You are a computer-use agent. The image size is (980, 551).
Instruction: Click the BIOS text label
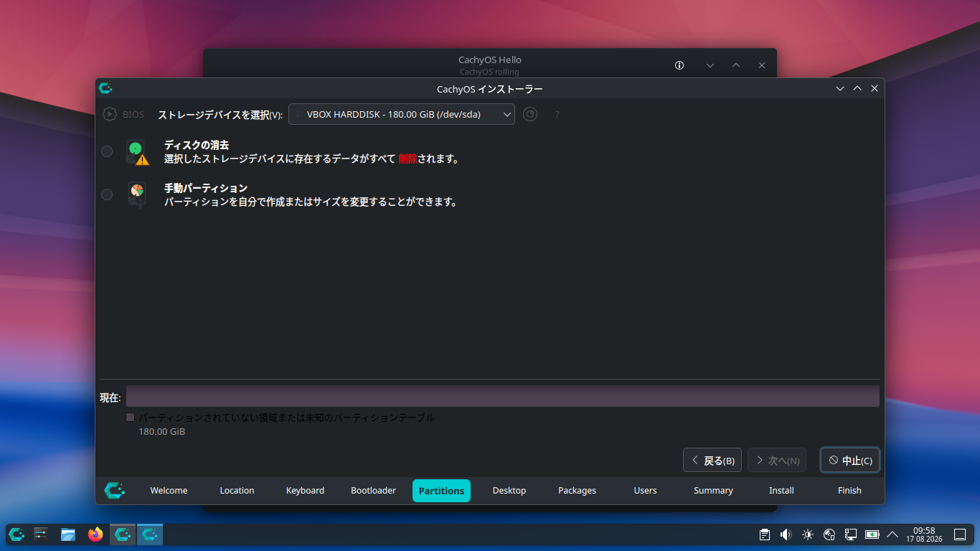133,114
